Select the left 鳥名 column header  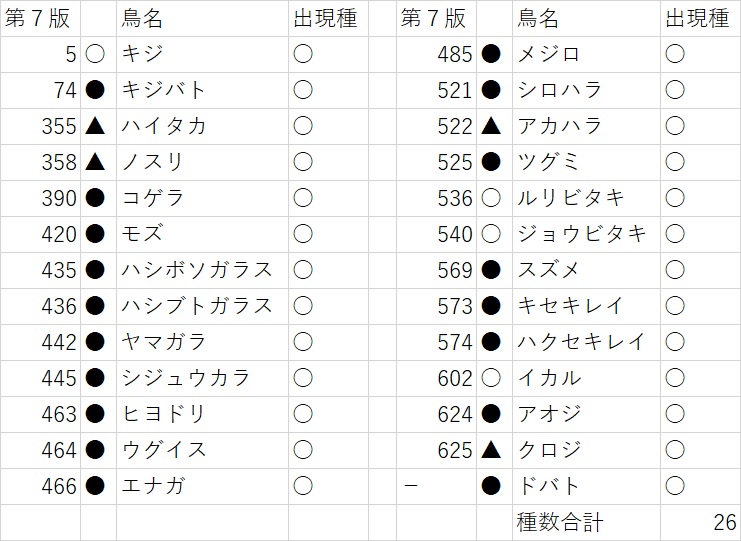click(x=142, y=18)
